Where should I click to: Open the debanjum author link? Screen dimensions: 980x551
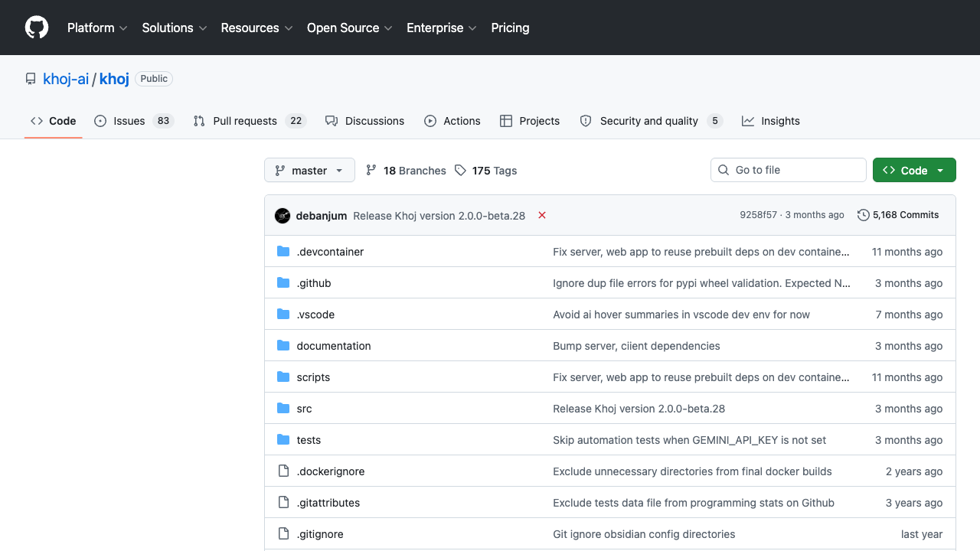pos(322,216)
